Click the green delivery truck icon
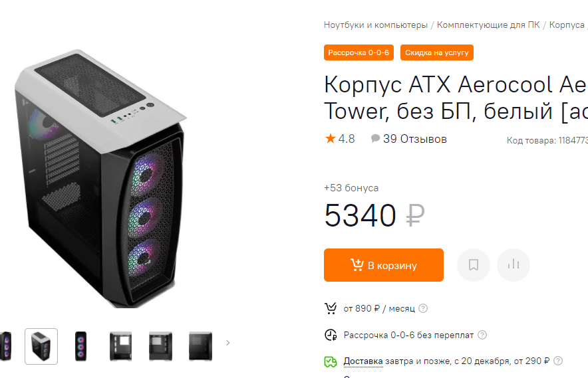 [x=331, y=361]
